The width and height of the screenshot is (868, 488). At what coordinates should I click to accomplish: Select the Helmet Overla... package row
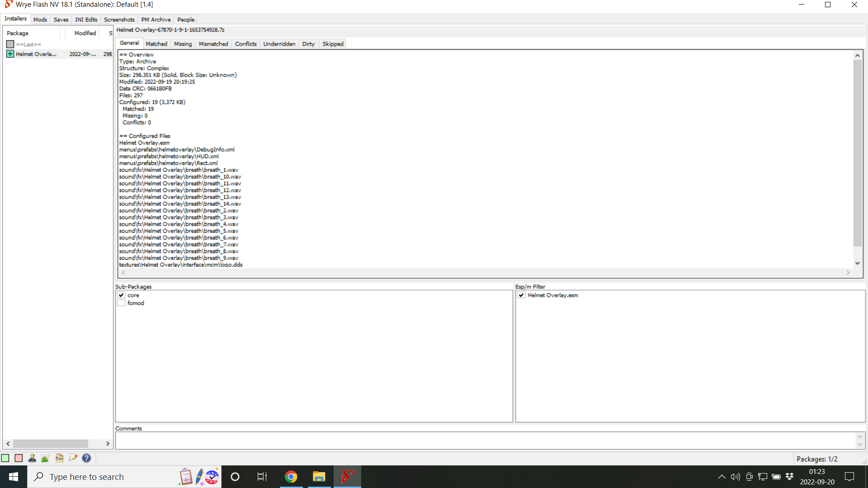(58, 54)
